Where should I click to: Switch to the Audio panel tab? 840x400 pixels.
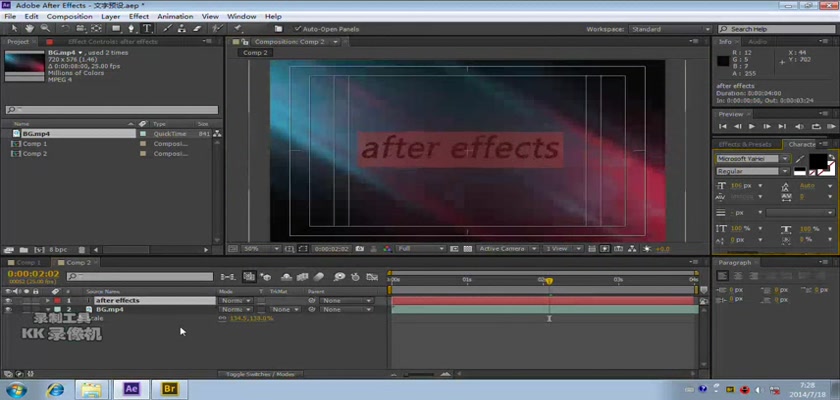pos(757,42)
